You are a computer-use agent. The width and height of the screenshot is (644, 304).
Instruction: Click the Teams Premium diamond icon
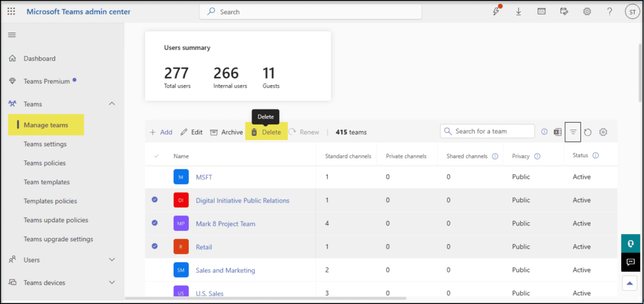[13, 81]
